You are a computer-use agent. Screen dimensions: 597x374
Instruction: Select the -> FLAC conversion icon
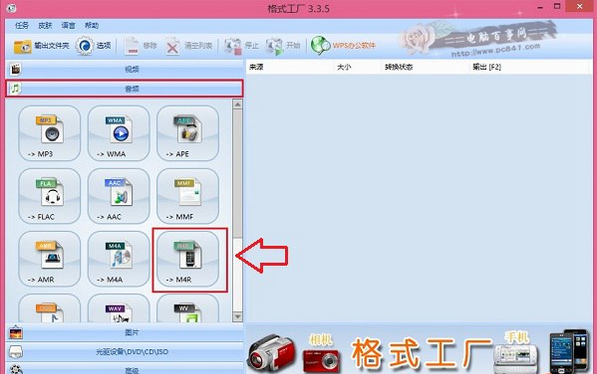pos(49,196)
